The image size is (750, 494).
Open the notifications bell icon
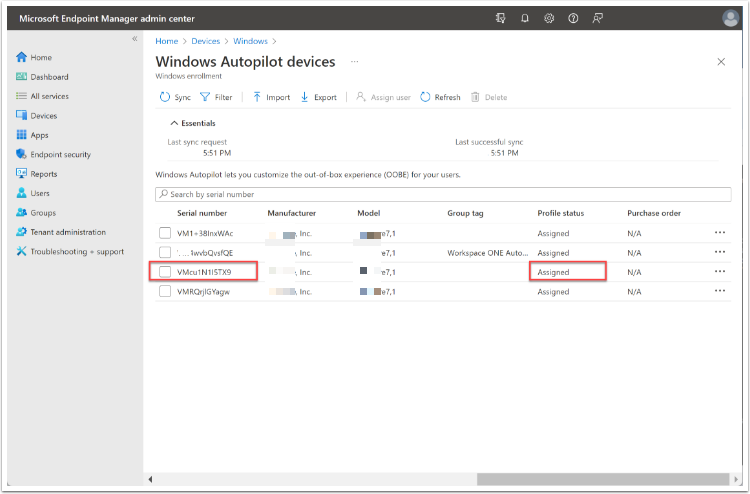525,18
